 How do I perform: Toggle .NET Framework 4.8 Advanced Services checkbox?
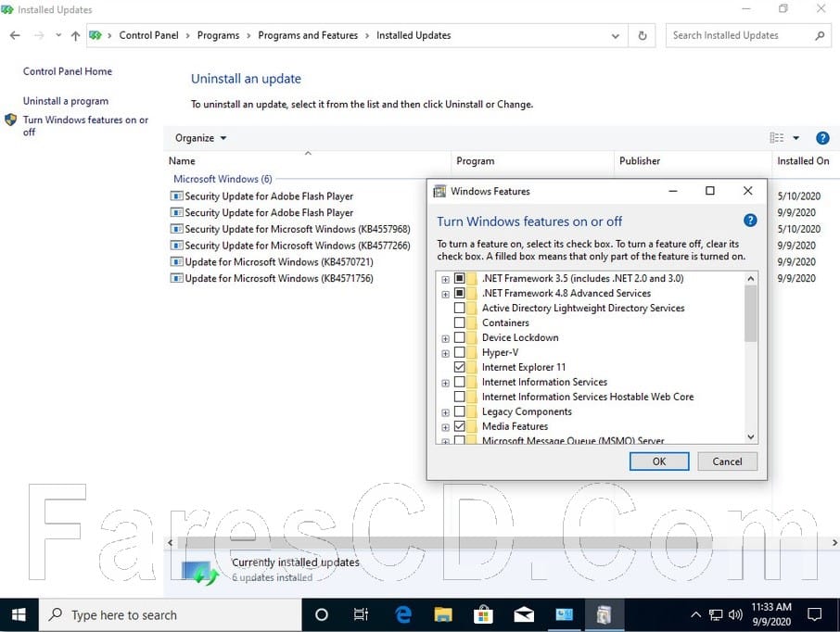coord(459,293)
